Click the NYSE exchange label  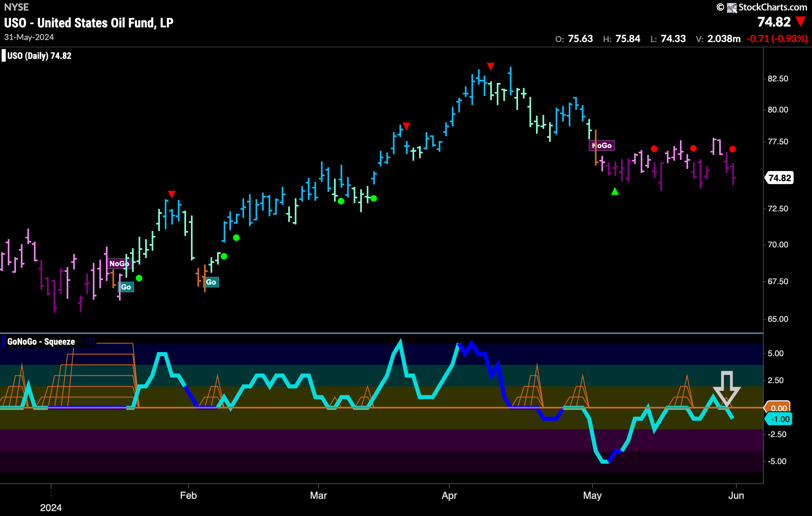[x=16, y=7]
